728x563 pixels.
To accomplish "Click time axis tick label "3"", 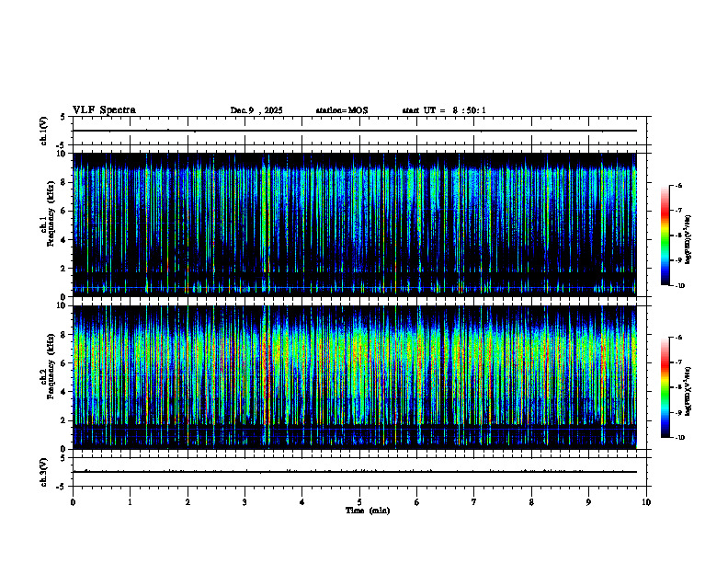I will point(245,502).
